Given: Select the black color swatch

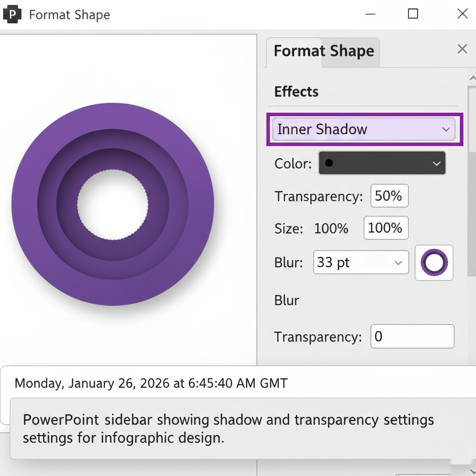Looking at the screenshot, I should coord(329,163).
